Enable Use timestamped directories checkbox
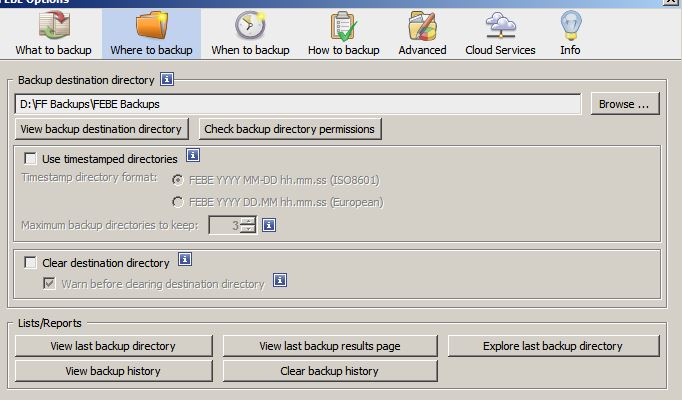 (x=30, y=158)
